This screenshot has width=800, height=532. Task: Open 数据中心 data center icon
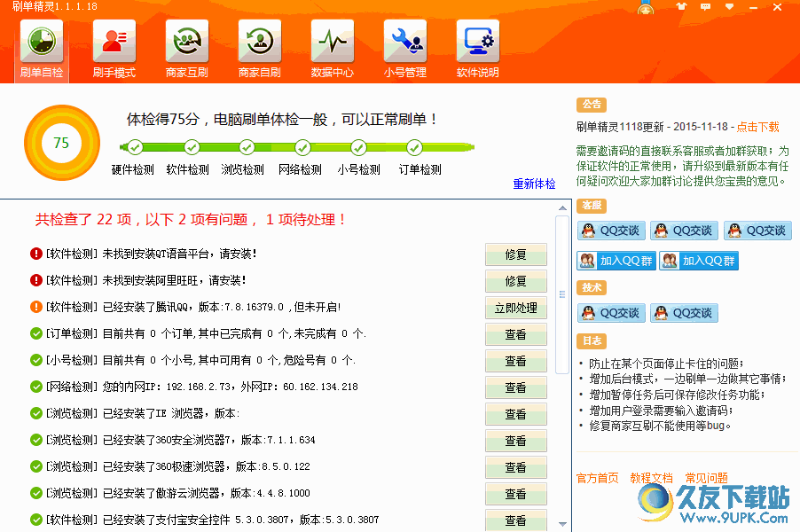(332, 42)
